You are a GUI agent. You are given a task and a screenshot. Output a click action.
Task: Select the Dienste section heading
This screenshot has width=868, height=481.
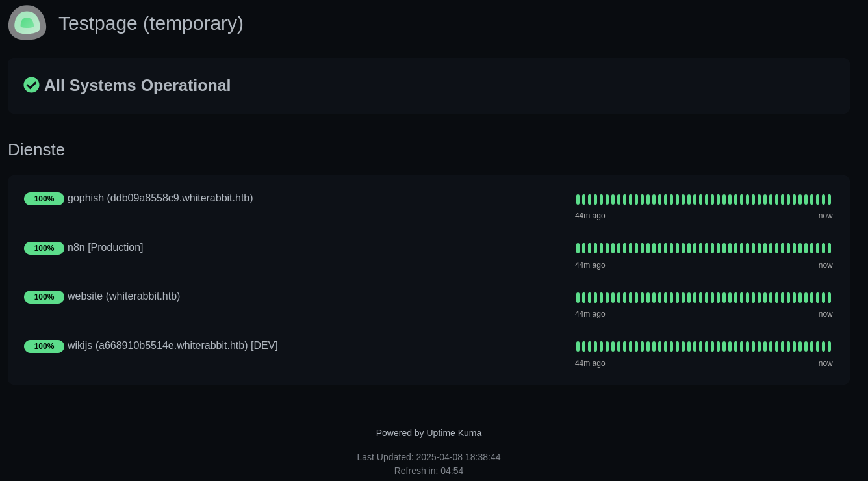point(36,149)
